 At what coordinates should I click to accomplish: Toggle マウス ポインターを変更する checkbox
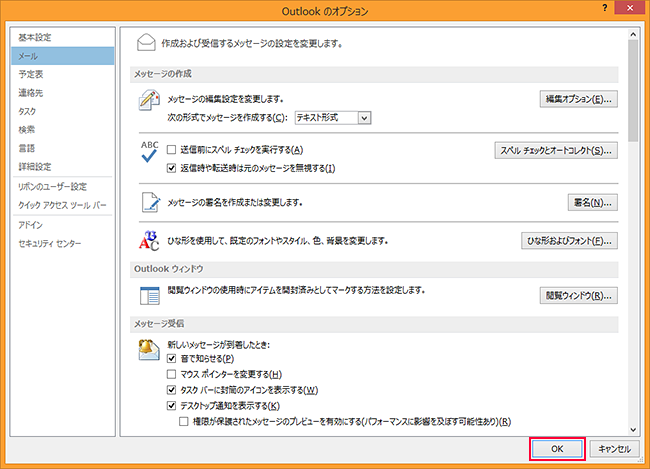pos(172,374)
